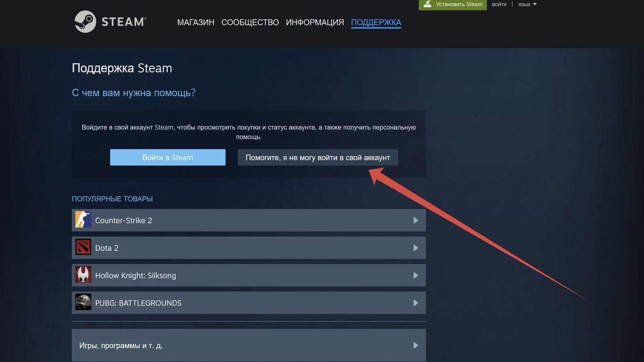The image size is (644, 362).
Task: Expand the Counter-Strike 2 row arrow
Action: point(415,220)
